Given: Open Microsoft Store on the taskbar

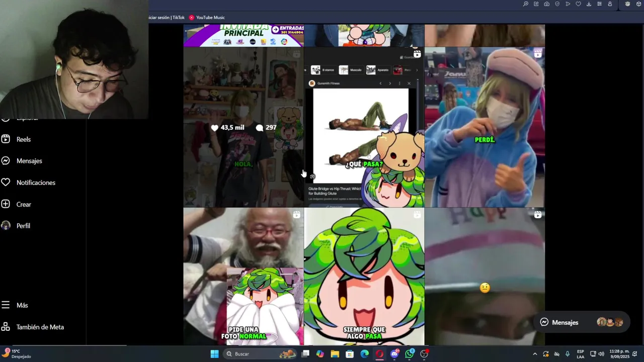Looking at the screenshot, I should (x=350, y=354).
